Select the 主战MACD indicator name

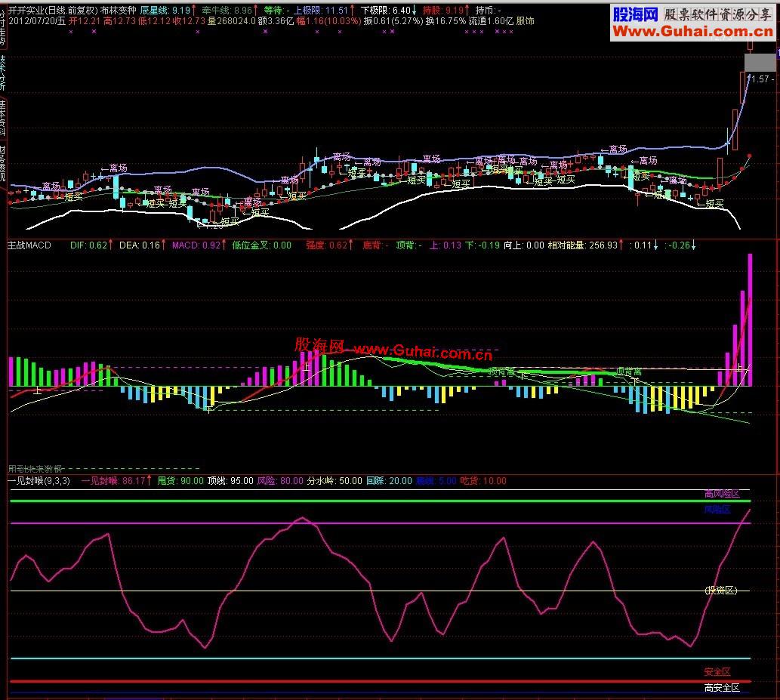[x=29, y=245]
